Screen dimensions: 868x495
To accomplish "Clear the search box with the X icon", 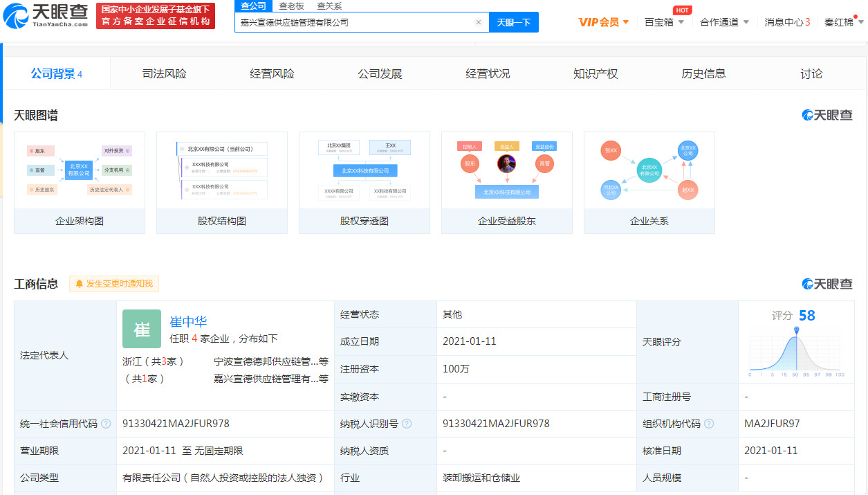I will tap(478, 22).
